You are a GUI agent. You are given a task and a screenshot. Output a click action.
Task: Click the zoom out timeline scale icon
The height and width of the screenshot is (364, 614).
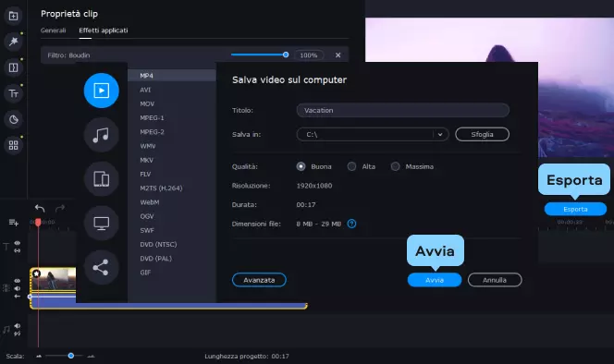click(39, 357)
